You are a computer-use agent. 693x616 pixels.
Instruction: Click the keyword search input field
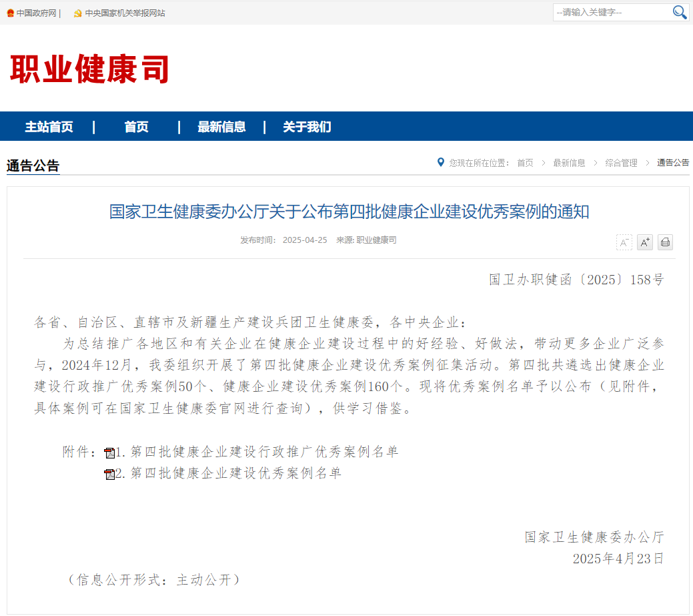610,12
